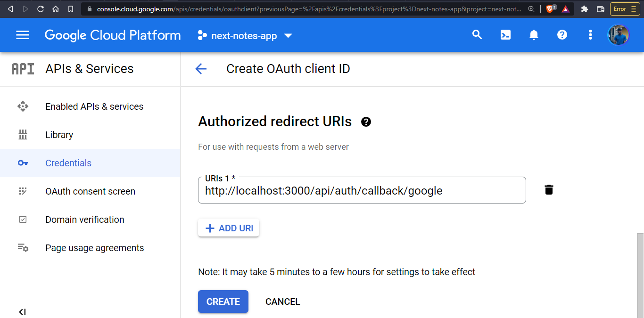Click the settings take effect note text
Image resolution: width=644 pixels, height=318 pixels.
pyautogui.click(x=337, y=272)
